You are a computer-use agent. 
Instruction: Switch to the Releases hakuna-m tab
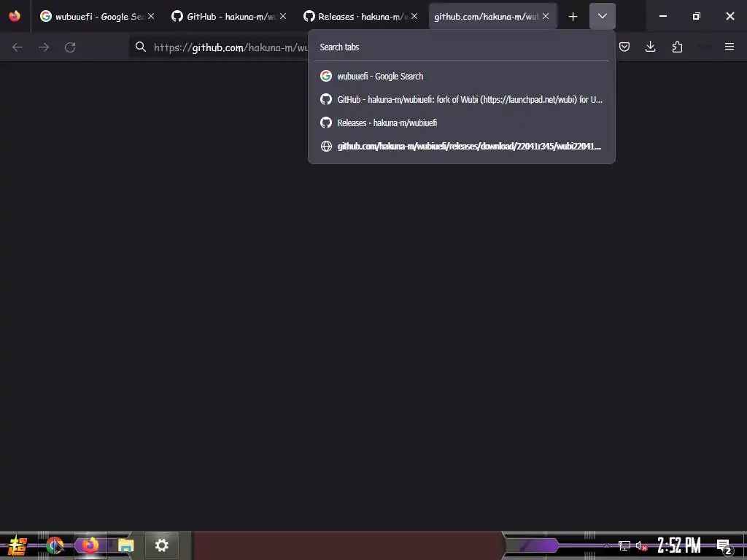click(x=360, y=16)
